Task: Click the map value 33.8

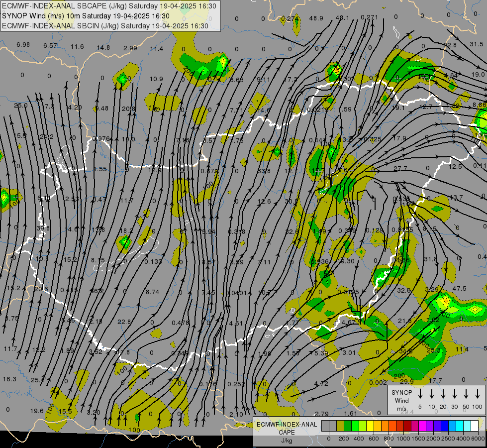Action: click(x=264, y=171)
